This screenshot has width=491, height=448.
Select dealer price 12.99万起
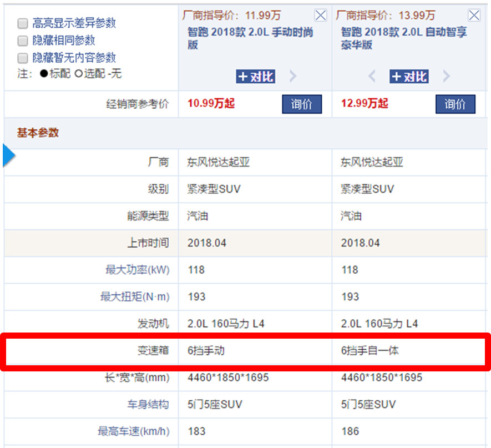[x=365, y=103]
